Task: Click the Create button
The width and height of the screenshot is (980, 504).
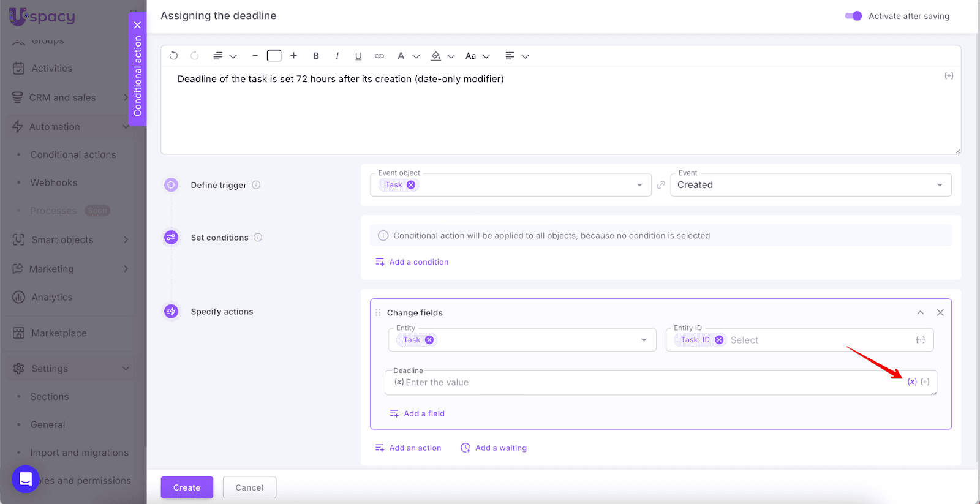Action: tap(187, 487)
